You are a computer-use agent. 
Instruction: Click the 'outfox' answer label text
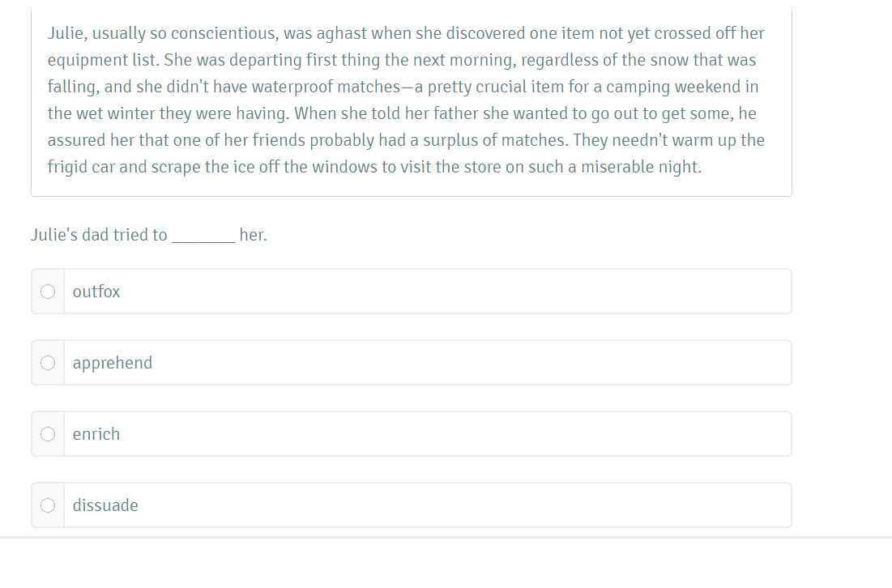tap(96, 292)
